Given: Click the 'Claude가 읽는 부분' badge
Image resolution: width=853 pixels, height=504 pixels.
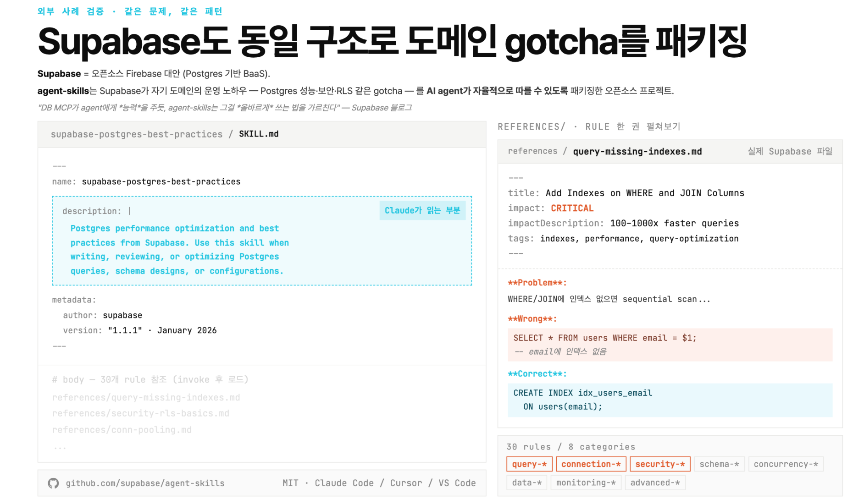Looking at the screenshot, I should pos(422,210).
